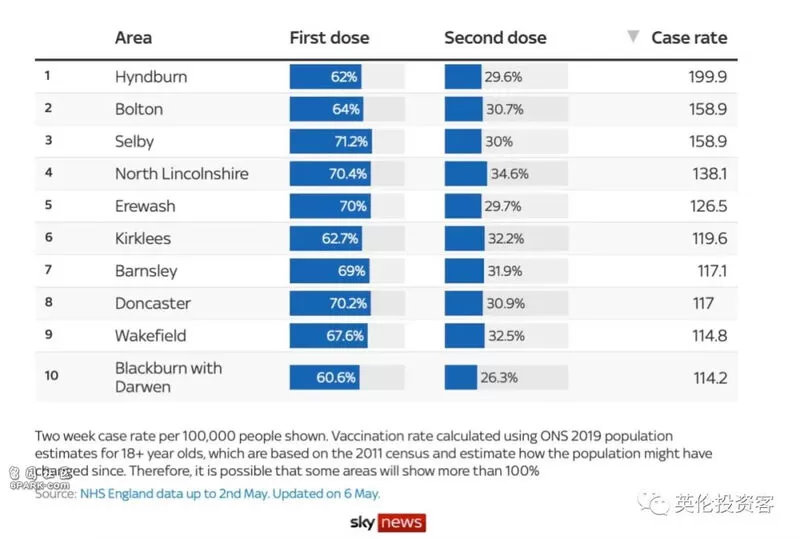Select the Hyndburn row name
Image resolution: width=800 pixels, height=539 pixels.
pos(151,77)
